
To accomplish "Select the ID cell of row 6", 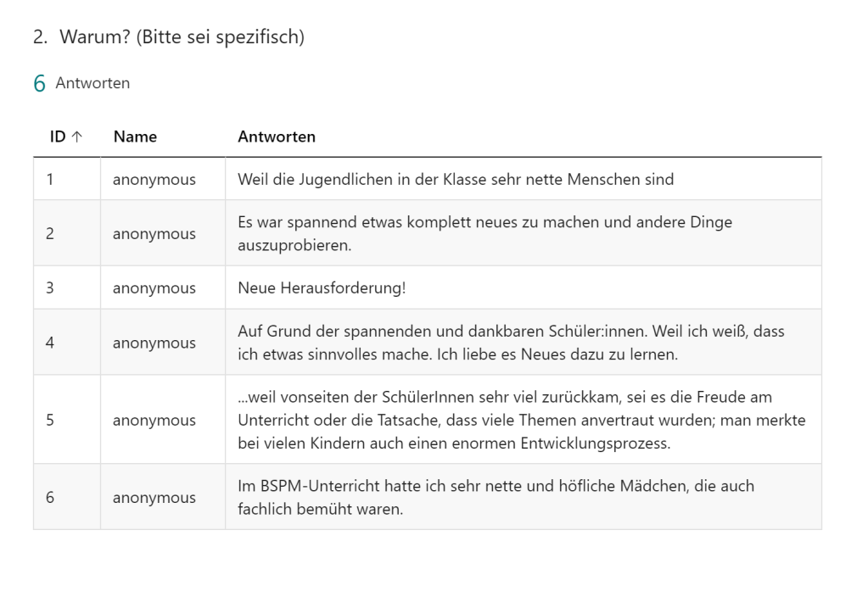I will [x=50, y=498].
